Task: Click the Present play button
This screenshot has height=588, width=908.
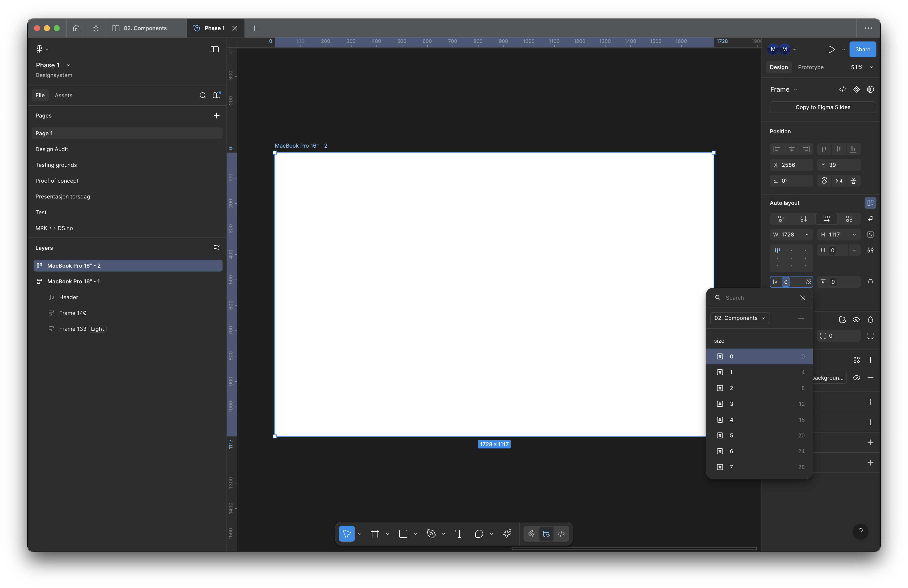Action: tap(831, 49)
